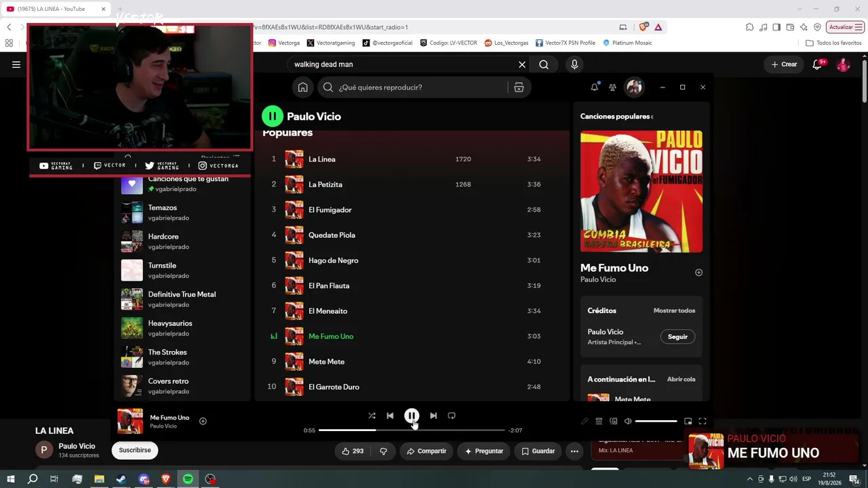Open the YouTube Crear menu
Viewport: 868px width, 488px height.
[x=784, y=64]
